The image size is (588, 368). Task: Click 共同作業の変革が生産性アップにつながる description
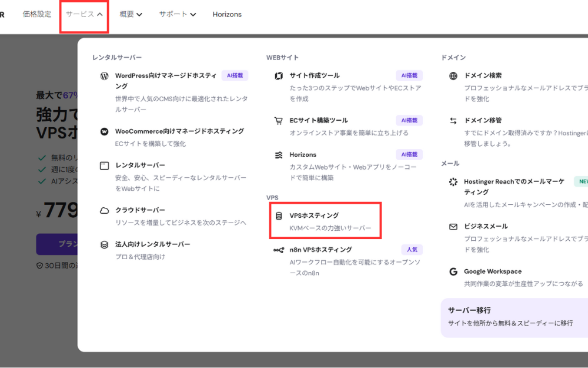point(523,284)
